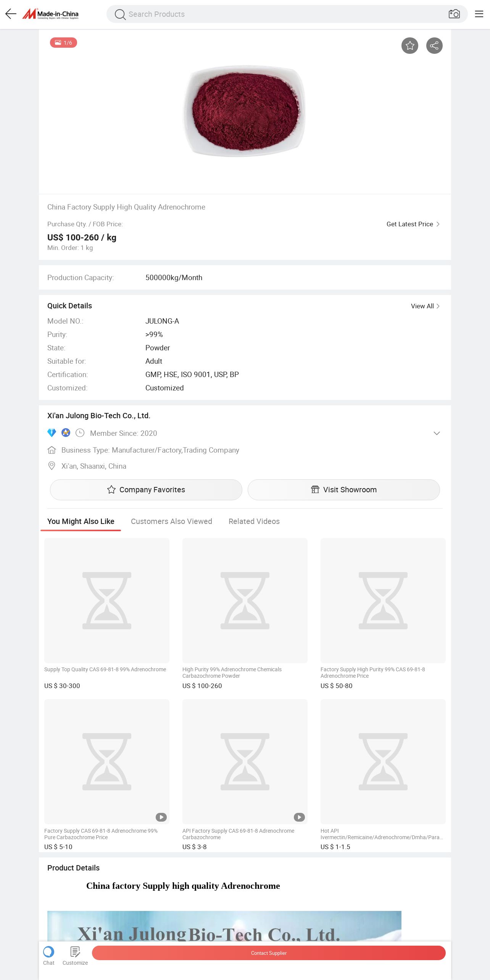Click price US $ 30-300
This screenshot has width=490, height=980.
coord(62,686)
